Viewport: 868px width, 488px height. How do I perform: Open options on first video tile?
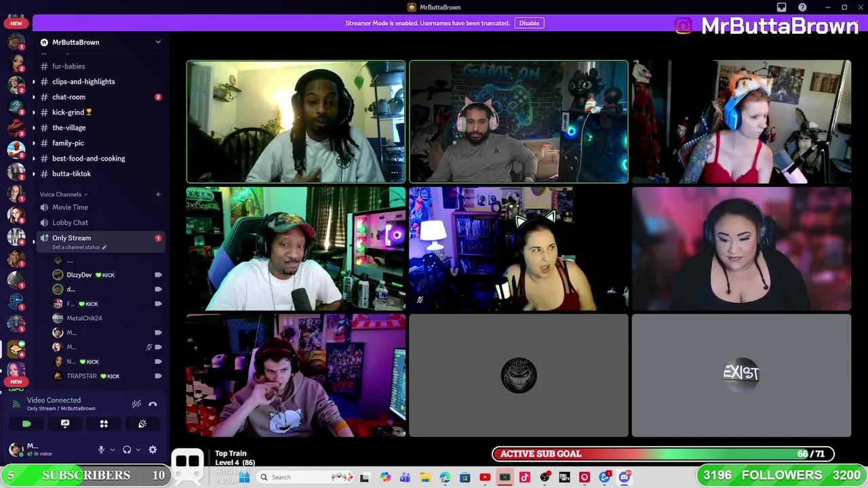click(x=394, y=173)
